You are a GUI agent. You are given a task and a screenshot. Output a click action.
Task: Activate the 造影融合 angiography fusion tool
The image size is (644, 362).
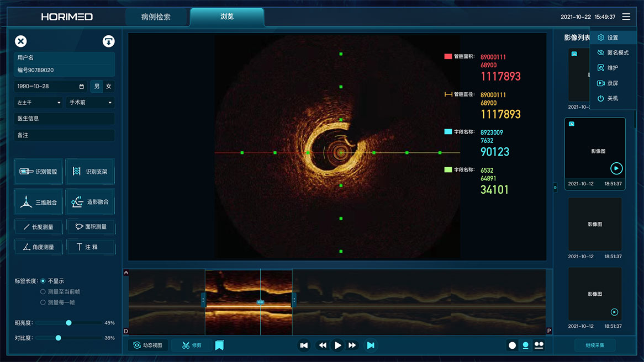90,202
